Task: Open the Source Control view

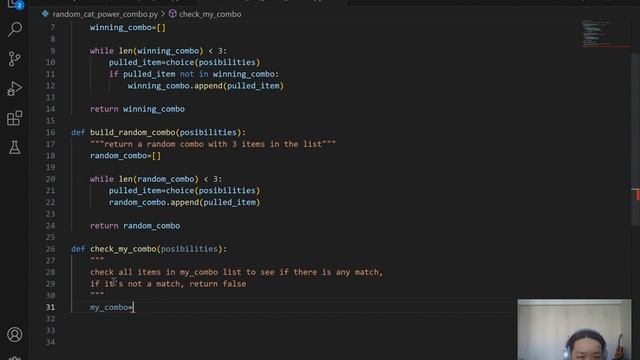Action: point(15,59)
